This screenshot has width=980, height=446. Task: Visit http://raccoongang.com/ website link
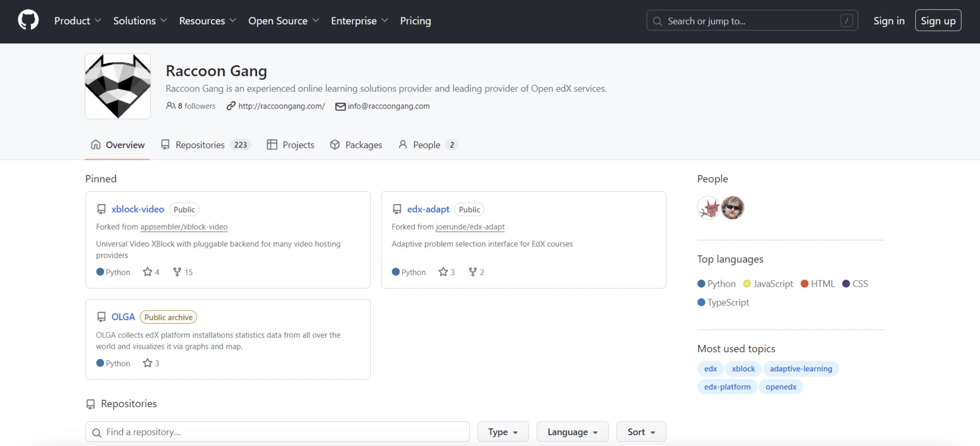[281, 106]
